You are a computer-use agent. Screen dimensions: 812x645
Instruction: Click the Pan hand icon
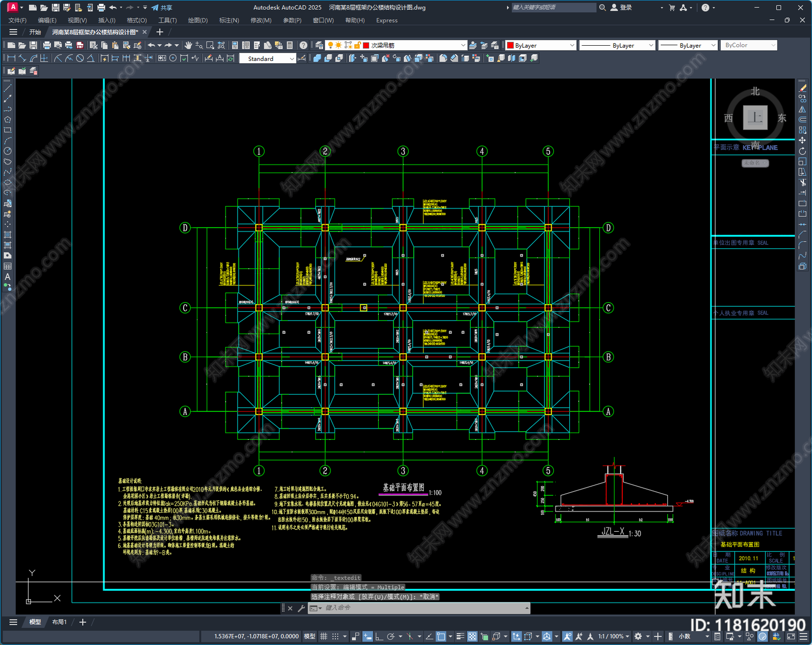coord(188,45)
